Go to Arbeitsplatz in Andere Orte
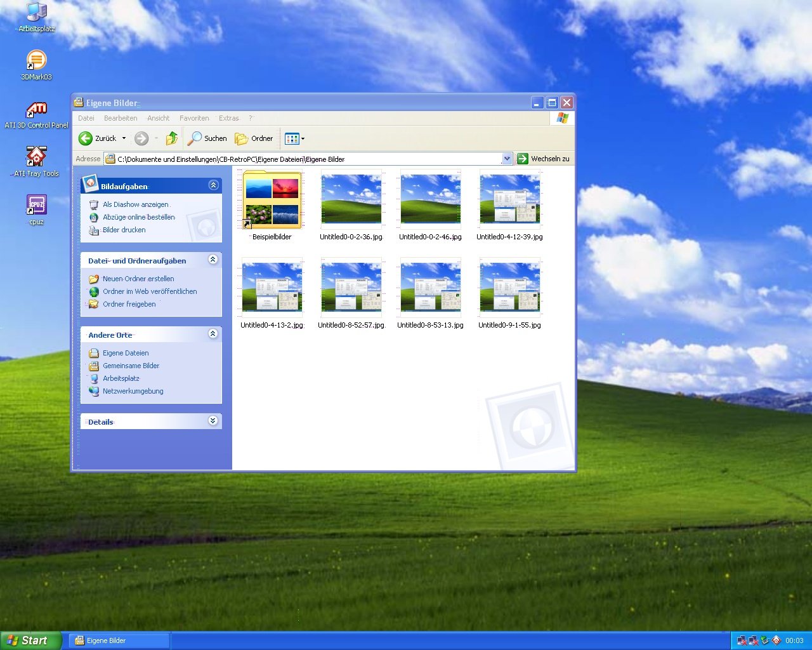The image size is (812, 650). click(121, 378)
